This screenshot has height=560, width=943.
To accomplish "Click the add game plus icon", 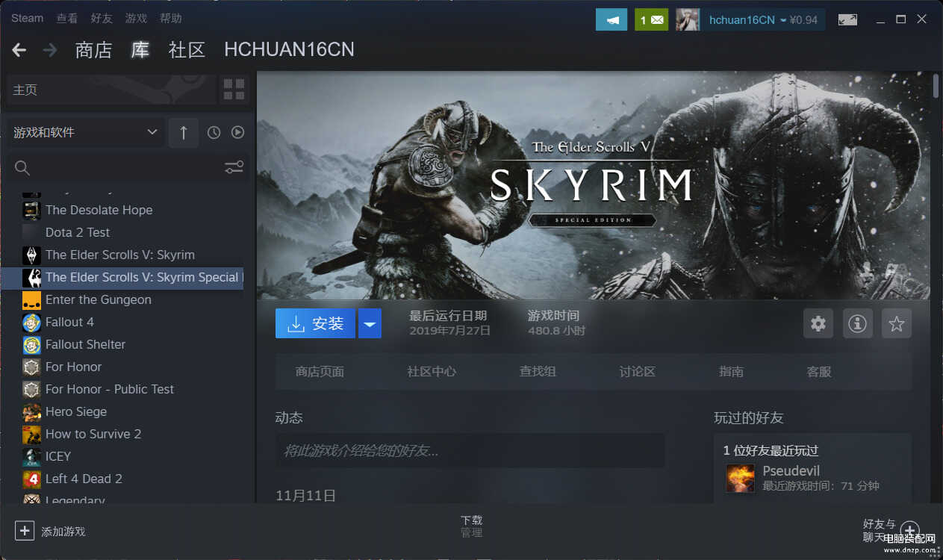I will point(25,531).
